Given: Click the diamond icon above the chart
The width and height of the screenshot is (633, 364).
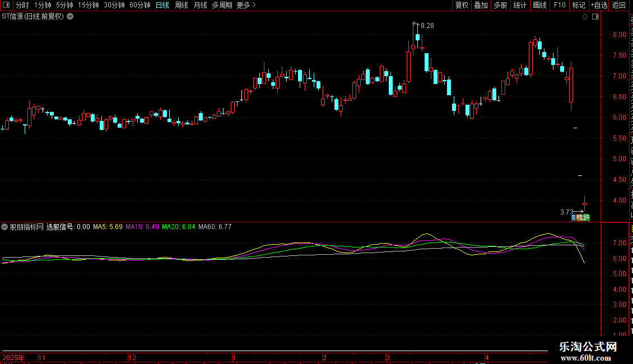Looking at the screenshot, I should tap(585, 17).
